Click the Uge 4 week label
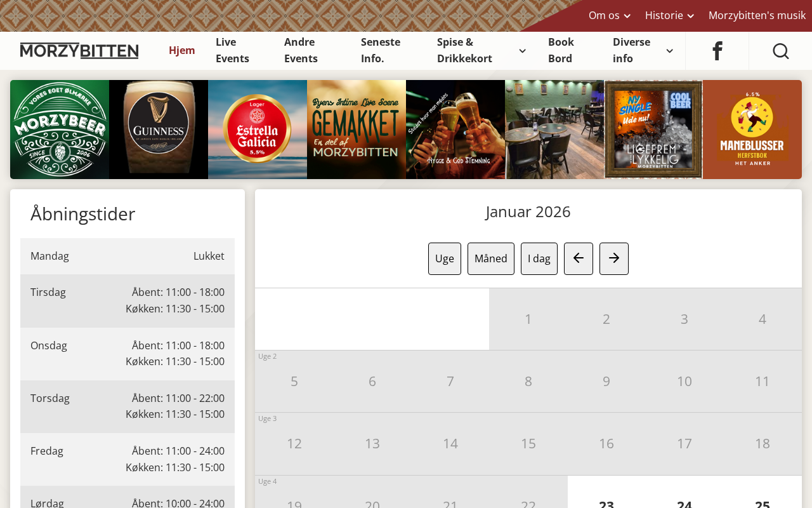 click(x=267, y=481)
